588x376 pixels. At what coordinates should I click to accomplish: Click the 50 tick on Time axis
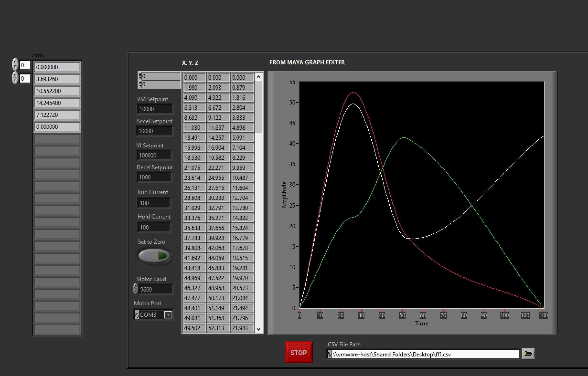point(402,315)
